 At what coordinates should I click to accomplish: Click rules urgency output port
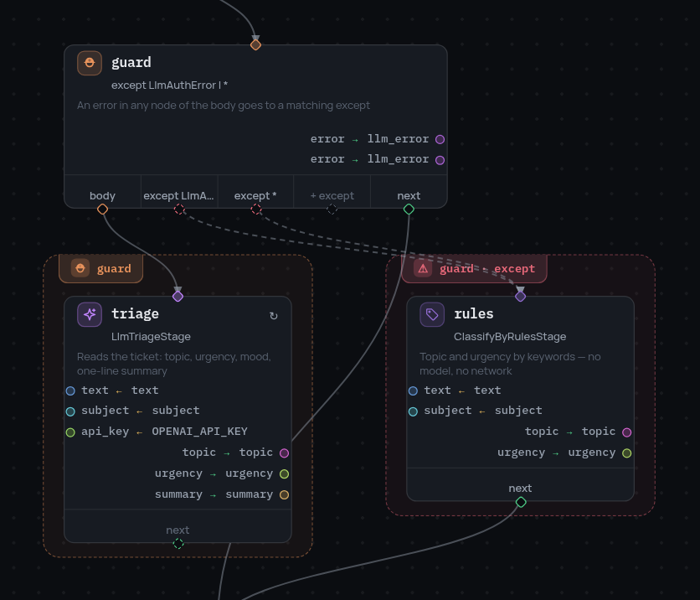(x=627, y=453)
